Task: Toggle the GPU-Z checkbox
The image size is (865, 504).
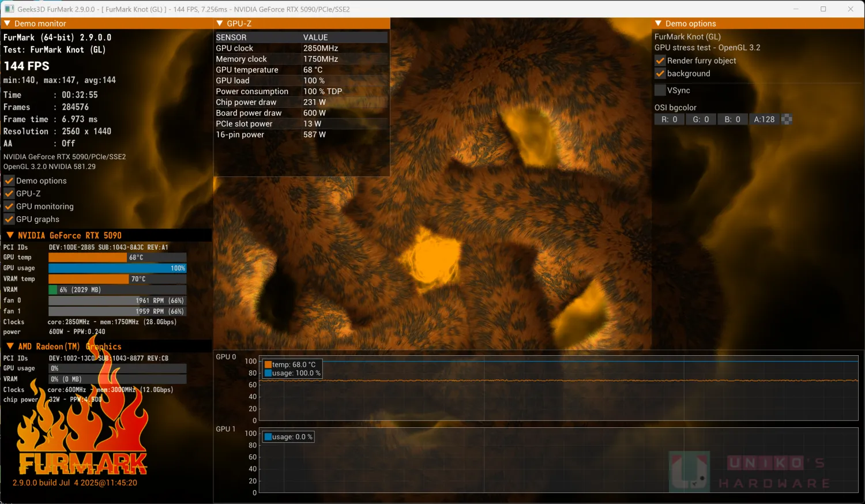Action: click(x=9, y=194)
